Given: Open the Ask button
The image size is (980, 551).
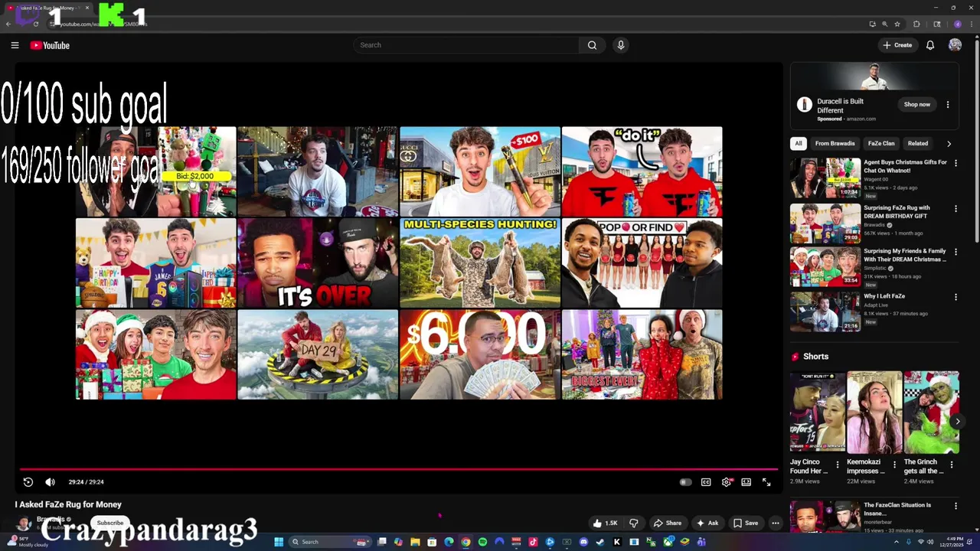Looking at the screenshot, I should pyautogui.click(x=707, y=523).
